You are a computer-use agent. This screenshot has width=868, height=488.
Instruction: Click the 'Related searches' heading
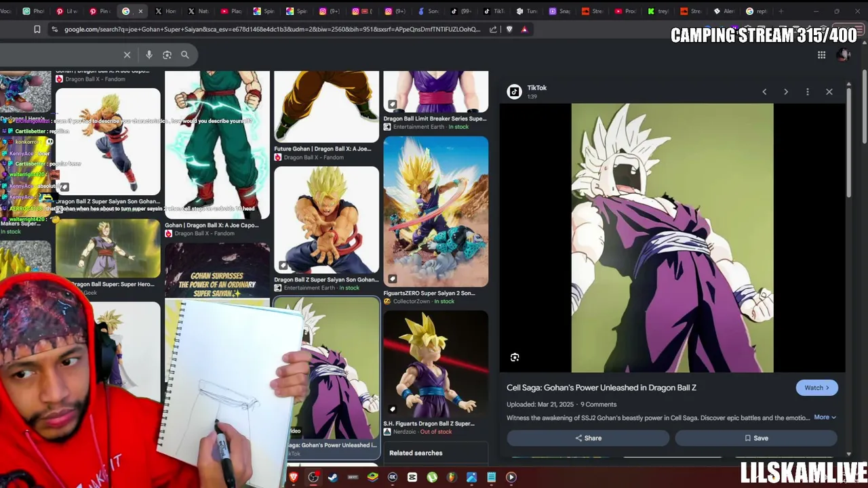pos(416,453)
